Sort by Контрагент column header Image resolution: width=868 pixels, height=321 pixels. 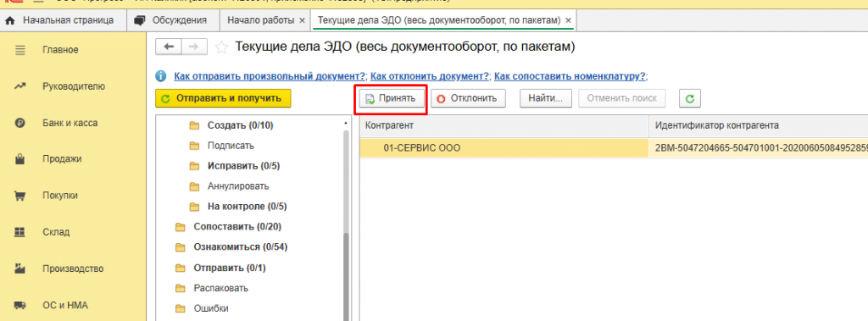tap(504, 125)
